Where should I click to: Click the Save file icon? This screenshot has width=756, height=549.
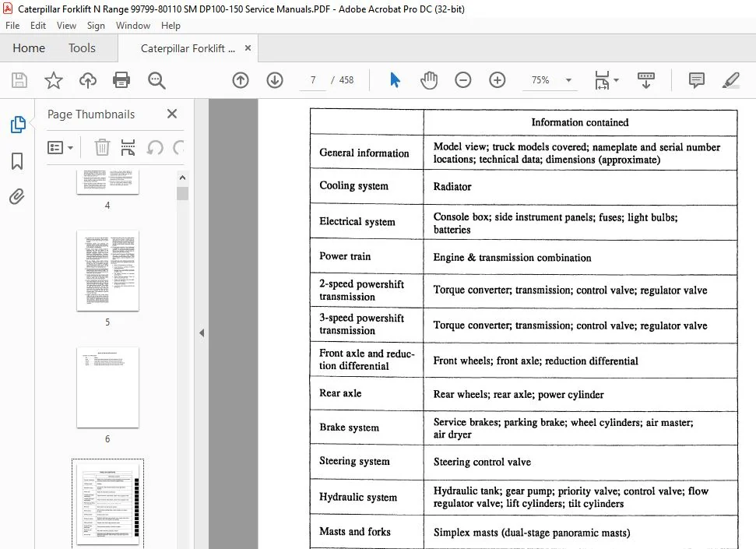19,80
